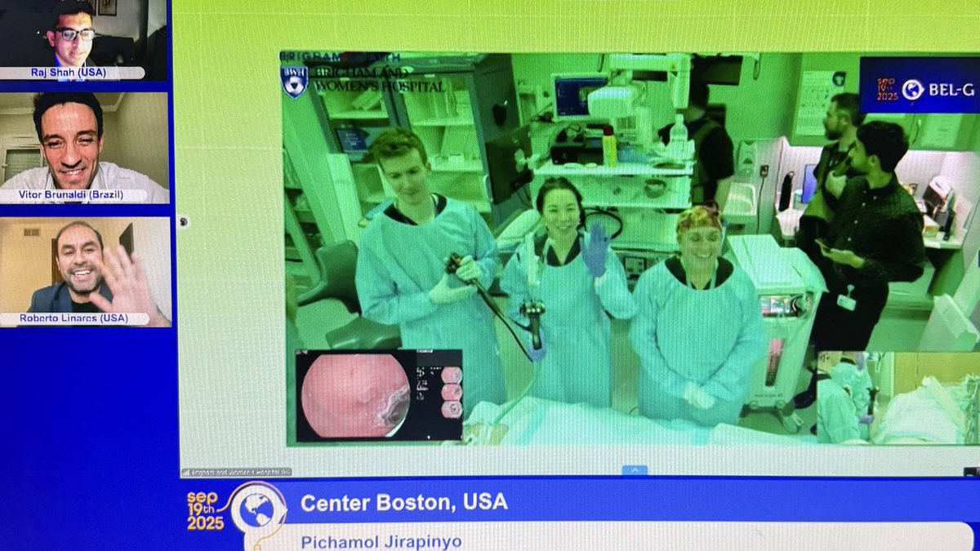Click the main Boston live video feed
980x551 pixels.
pyautogui.click(x=631, y=249)
